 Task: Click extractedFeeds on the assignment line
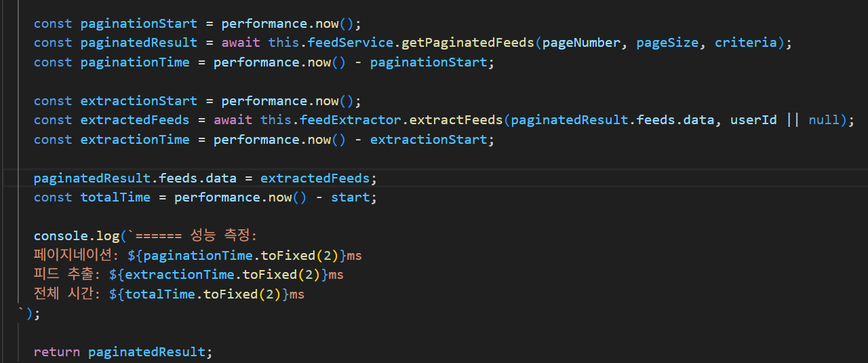click(315, 178)
